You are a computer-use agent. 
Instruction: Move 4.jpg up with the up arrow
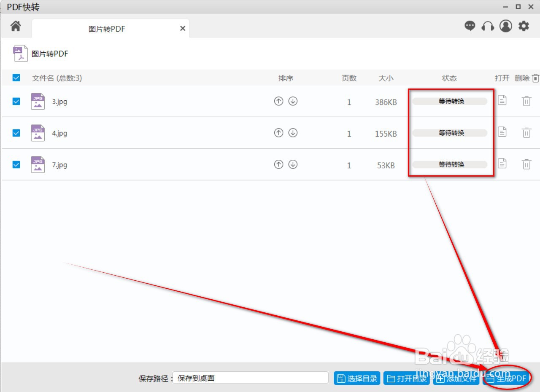coord(278,133)
